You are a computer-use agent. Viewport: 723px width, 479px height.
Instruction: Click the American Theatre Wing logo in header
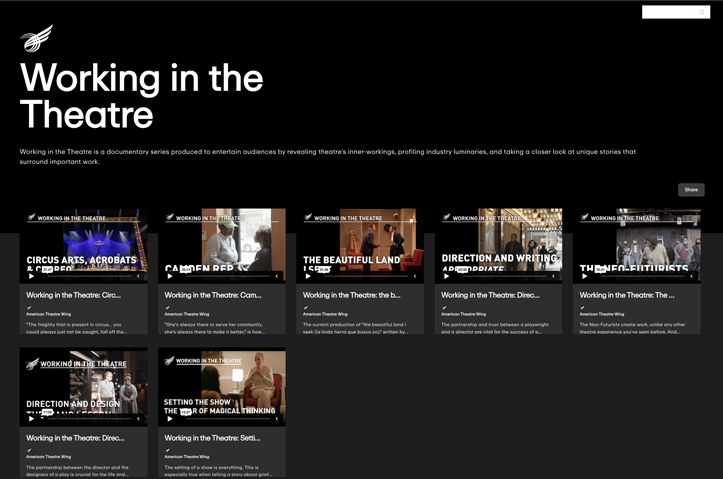click(x=36, y=38)
